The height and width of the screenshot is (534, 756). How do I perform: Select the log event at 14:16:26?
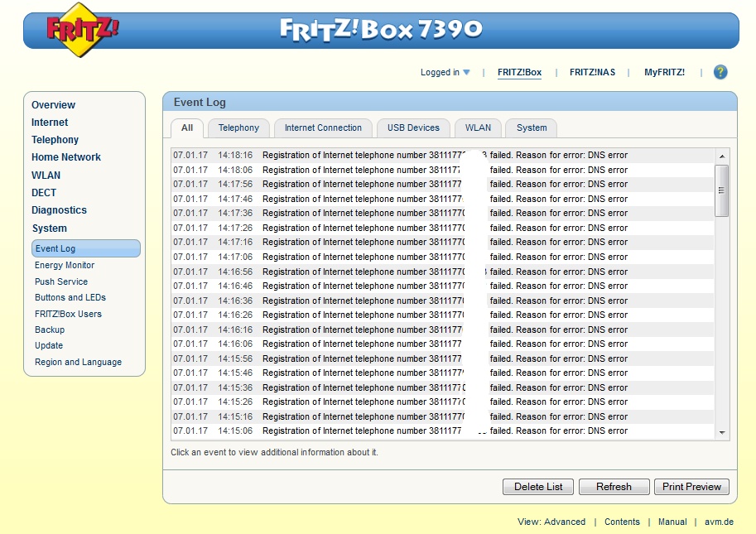pyautogui.click(x=443, y=315)
